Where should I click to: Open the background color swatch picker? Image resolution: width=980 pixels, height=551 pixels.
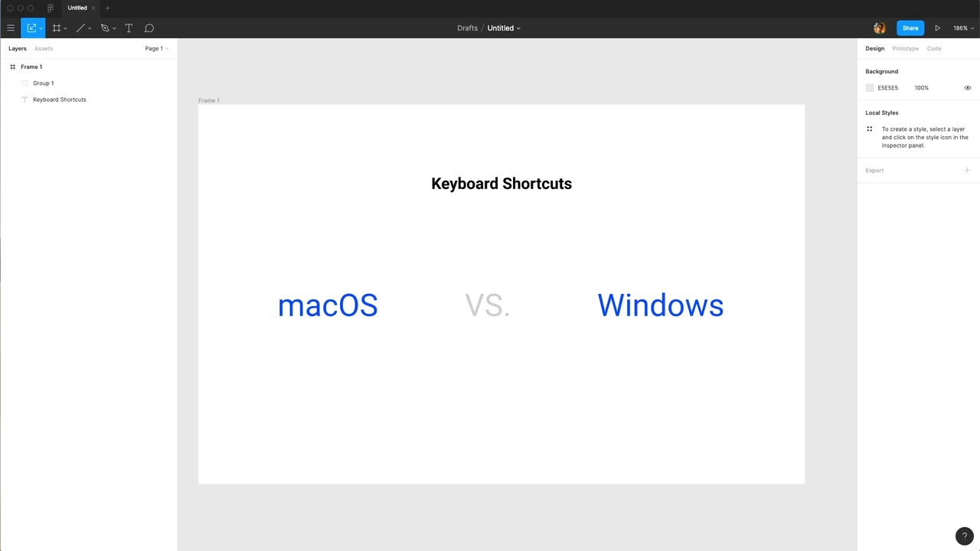[x=870, y=88]
